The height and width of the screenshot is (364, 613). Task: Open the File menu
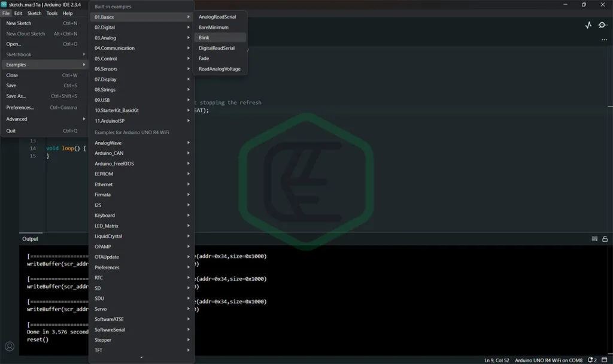coord(6,13)
